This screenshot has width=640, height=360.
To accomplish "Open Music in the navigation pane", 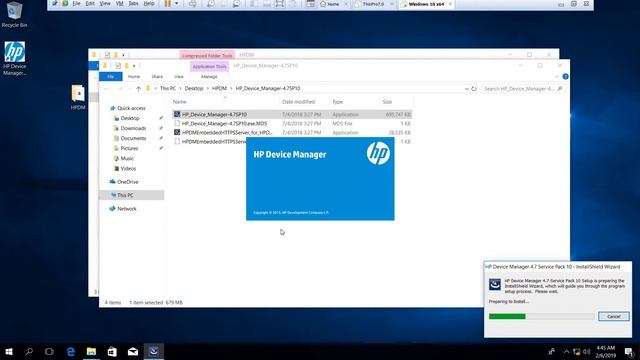I will coord(127,158).
